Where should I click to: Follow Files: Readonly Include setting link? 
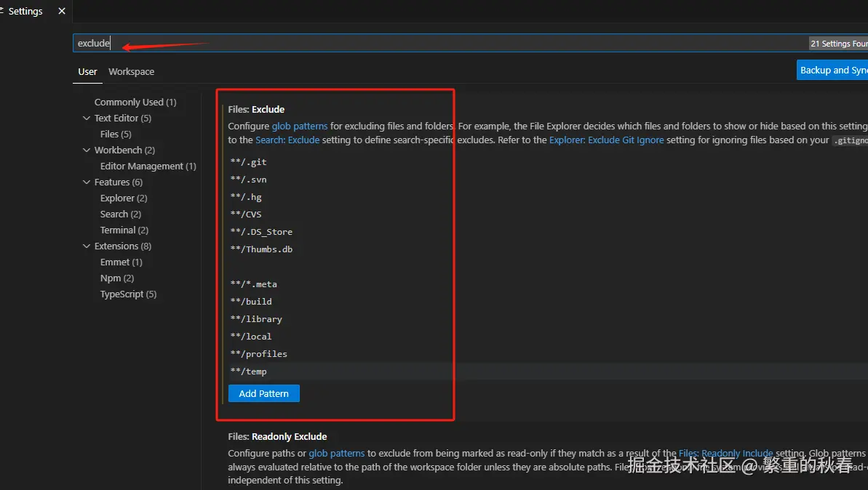pos(725,454)
